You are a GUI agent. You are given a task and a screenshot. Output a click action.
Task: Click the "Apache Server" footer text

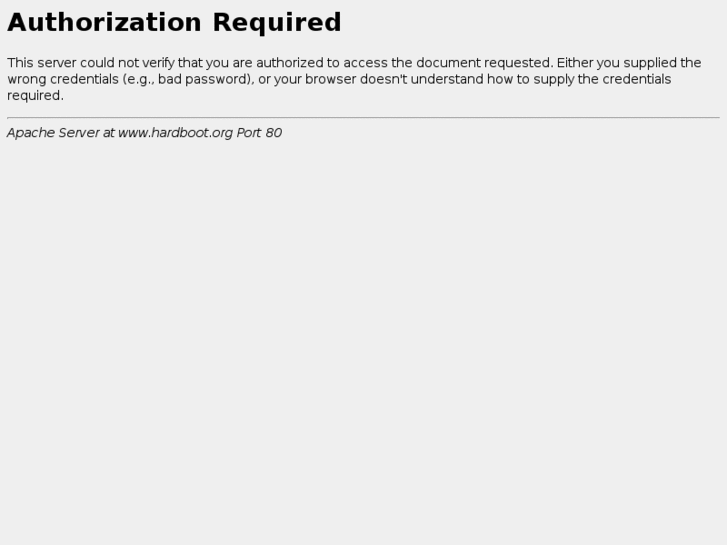[53, 133]
